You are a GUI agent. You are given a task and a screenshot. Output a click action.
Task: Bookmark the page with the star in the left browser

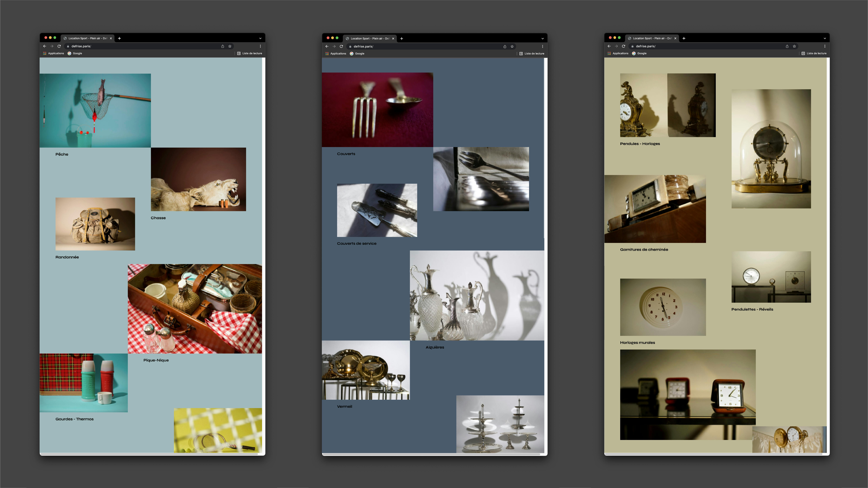[x=230, y=46]
